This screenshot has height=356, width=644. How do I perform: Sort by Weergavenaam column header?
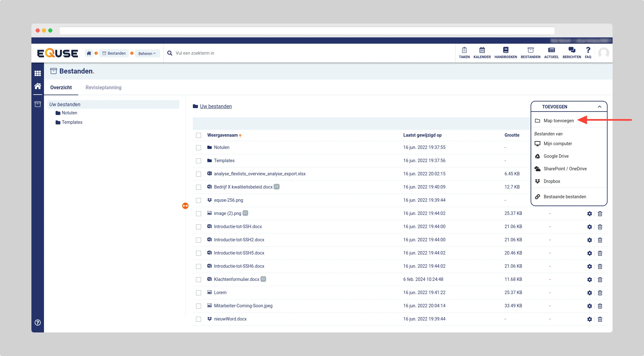click(x=222, y=135)
